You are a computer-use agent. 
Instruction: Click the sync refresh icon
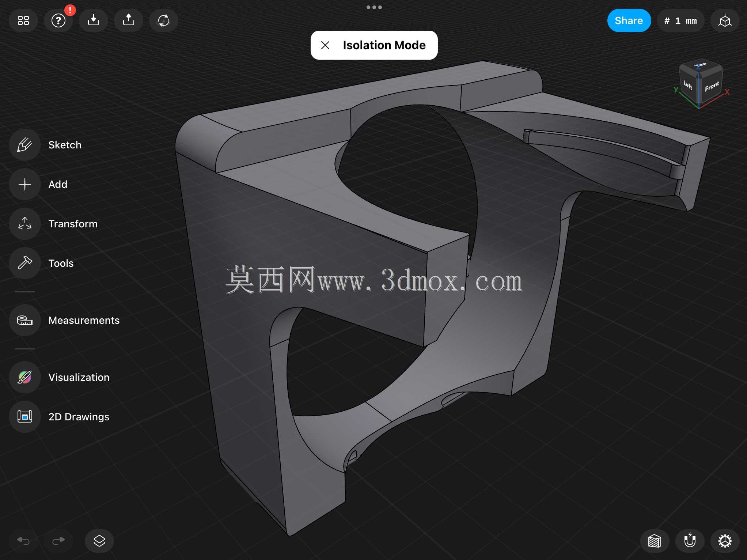(x=164, y=20)
